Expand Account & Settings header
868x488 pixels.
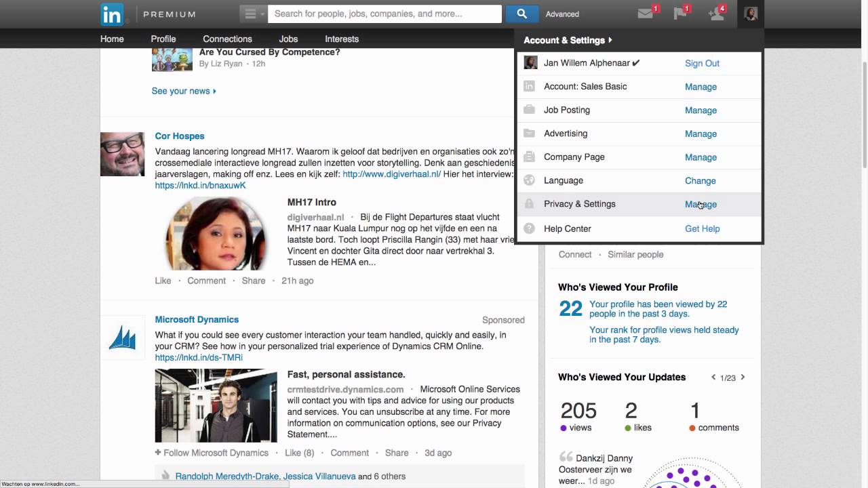568,40
